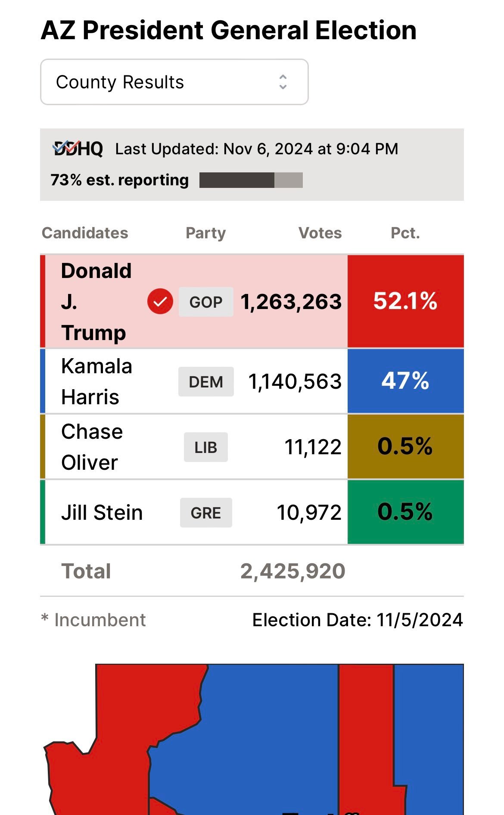Image resolution: width=504 pixels, height=815 pixels.
Task: Click the red winner checkmark beside Trump
Action: 160,302
